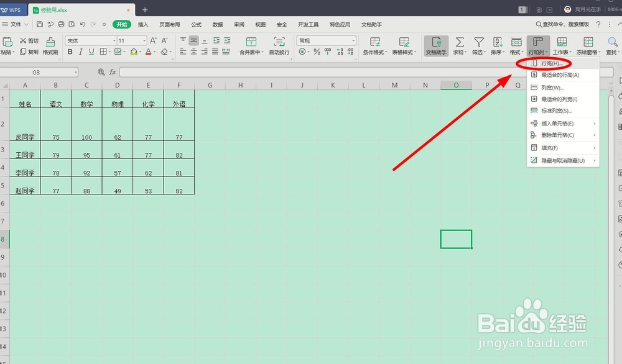
Task: Click the name box showing O8
Action: click(x=39, y=72)
